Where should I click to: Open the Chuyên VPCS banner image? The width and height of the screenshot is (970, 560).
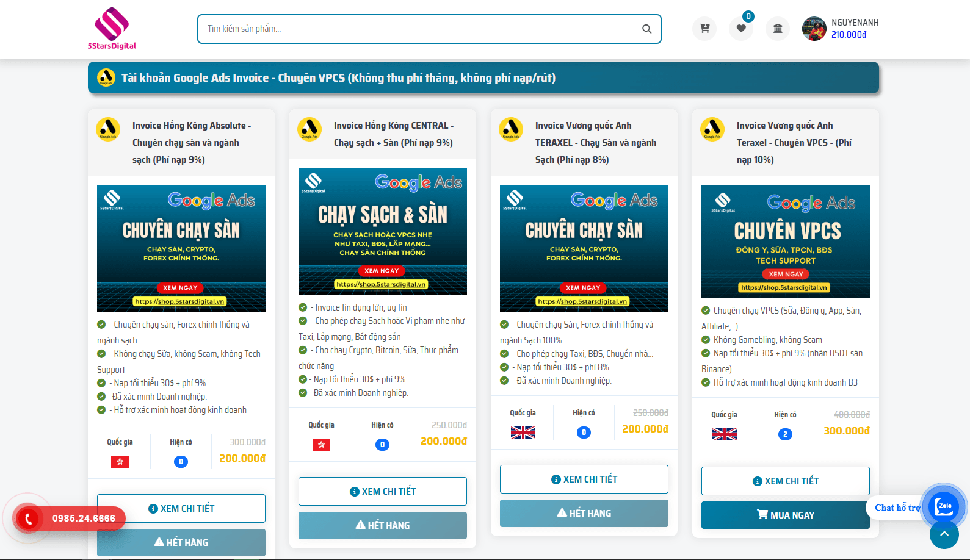pos(786,242)
